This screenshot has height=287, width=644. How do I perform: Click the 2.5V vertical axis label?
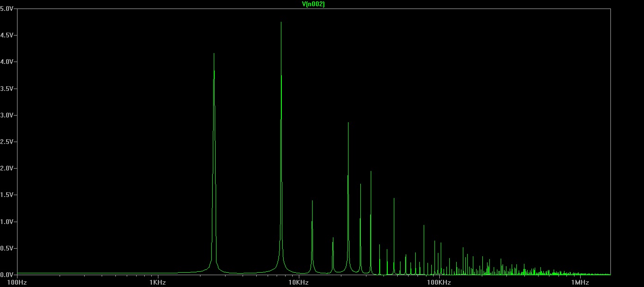7,142
